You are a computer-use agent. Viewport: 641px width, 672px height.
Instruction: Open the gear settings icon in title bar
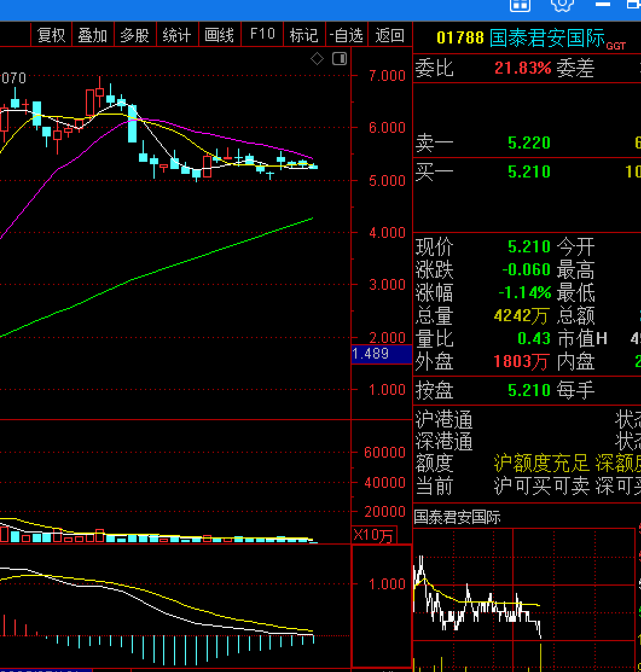562,5
